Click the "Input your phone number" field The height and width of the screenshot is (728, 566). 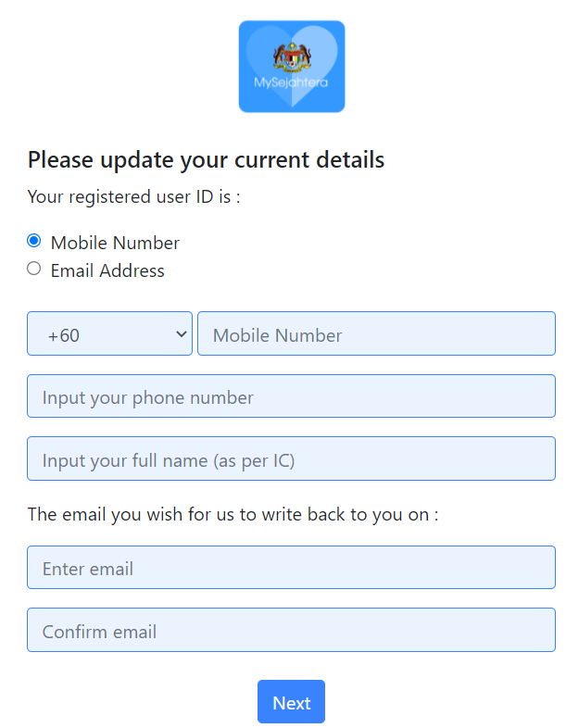point(291,396)
